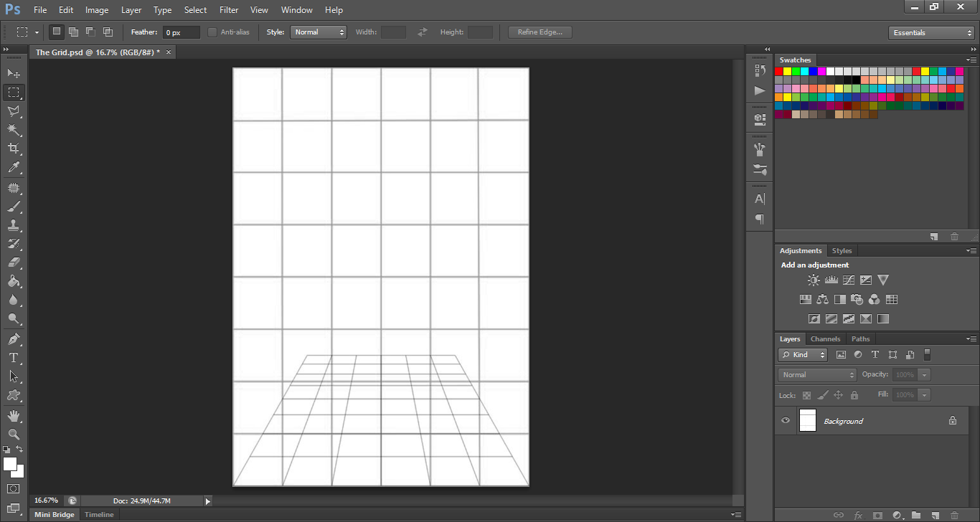The width and height of the screenshot is (980, 522).
Task: Select the Eyedropper tool
Action: 14,168
